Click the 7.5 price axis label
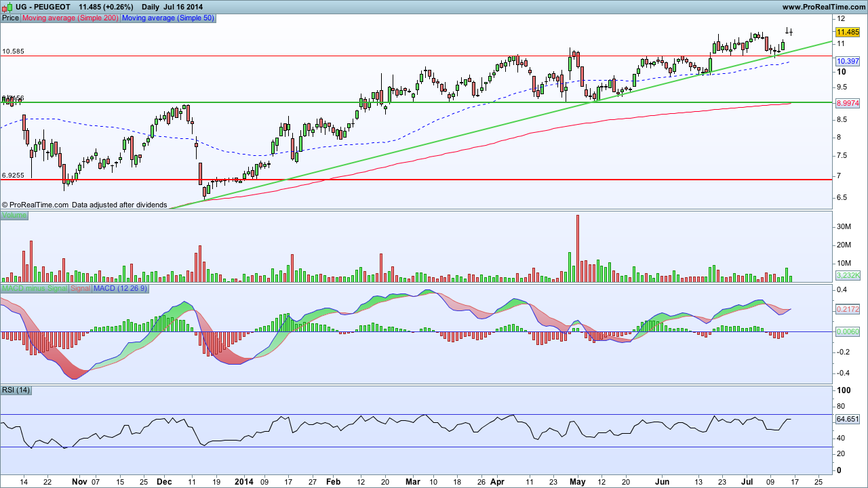This screenshot has height=488, width=868. (x=843, y=156)
